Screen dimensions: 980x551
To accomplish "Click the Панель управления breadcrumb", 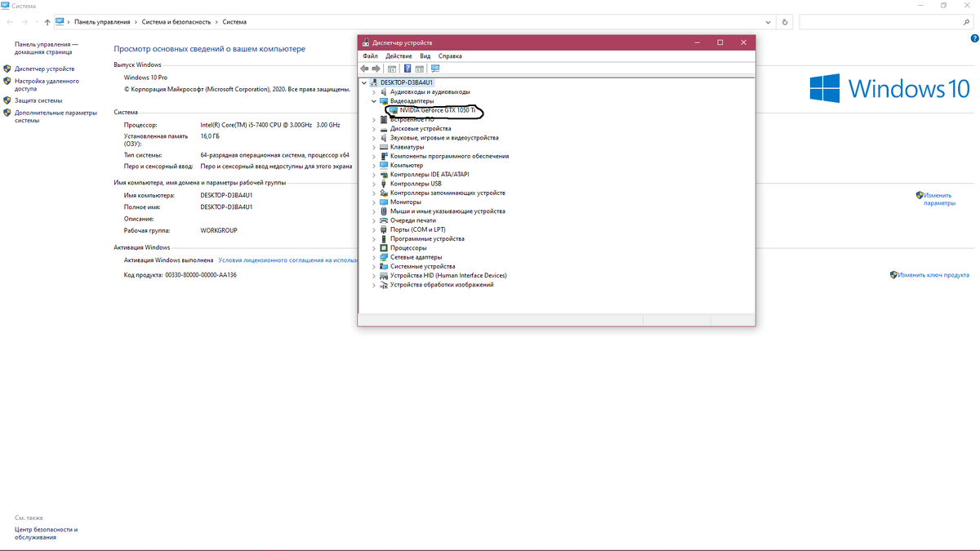I will coord(102,22).
